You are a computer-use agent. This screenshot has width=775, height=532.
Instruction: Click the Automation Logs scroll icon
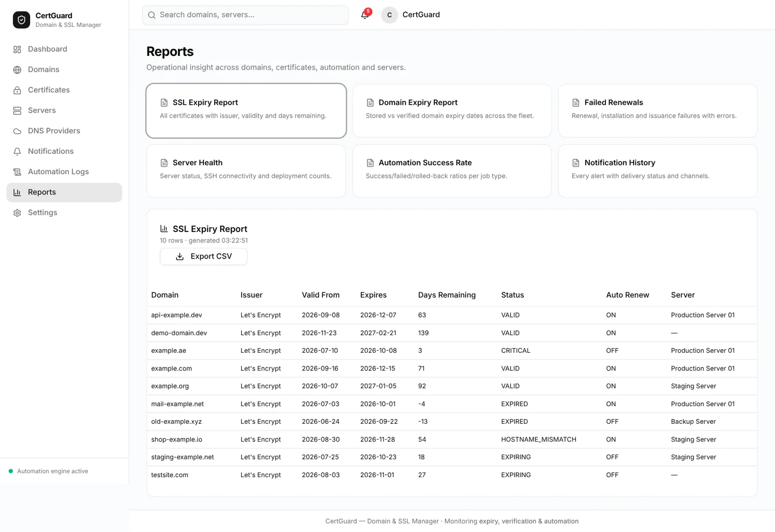point(17,172)
